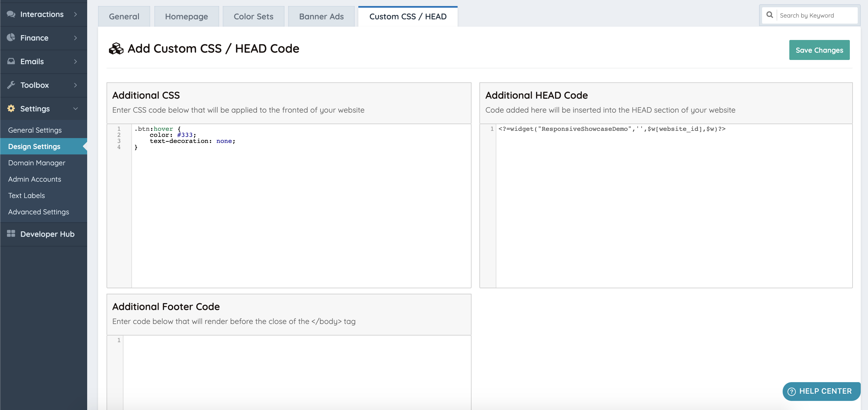Expand the Interactions menu chevron
Image resolution: width=868 pixels, height=410 pixels.
point(75,14)
